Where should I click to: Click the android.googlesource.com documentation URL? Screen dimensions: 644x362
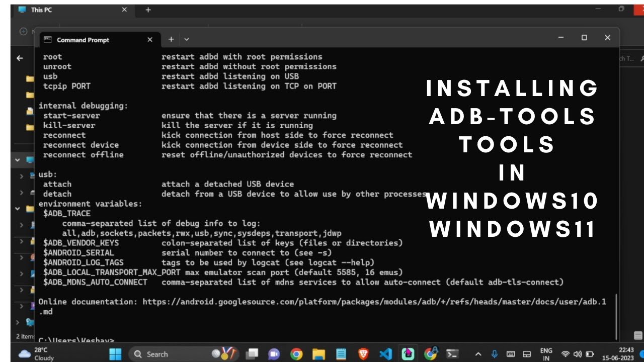click(x=374, y=302)
